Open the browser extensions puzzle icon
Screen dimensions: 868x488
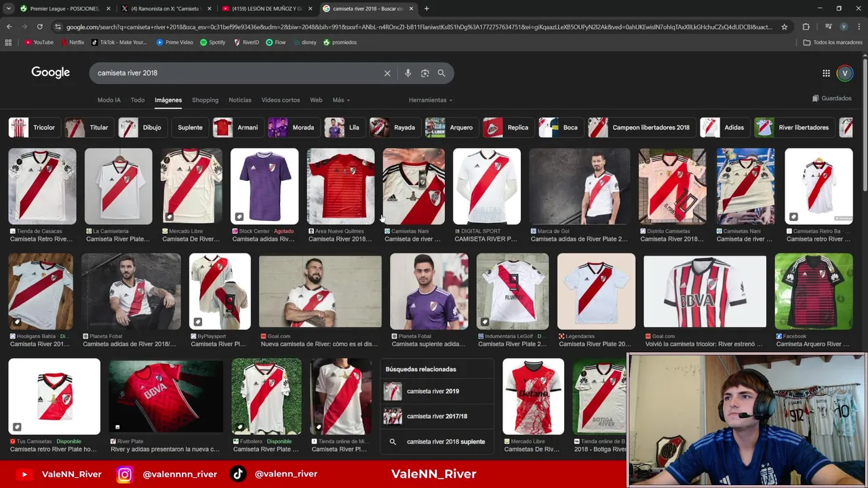(x=806, y=26)
